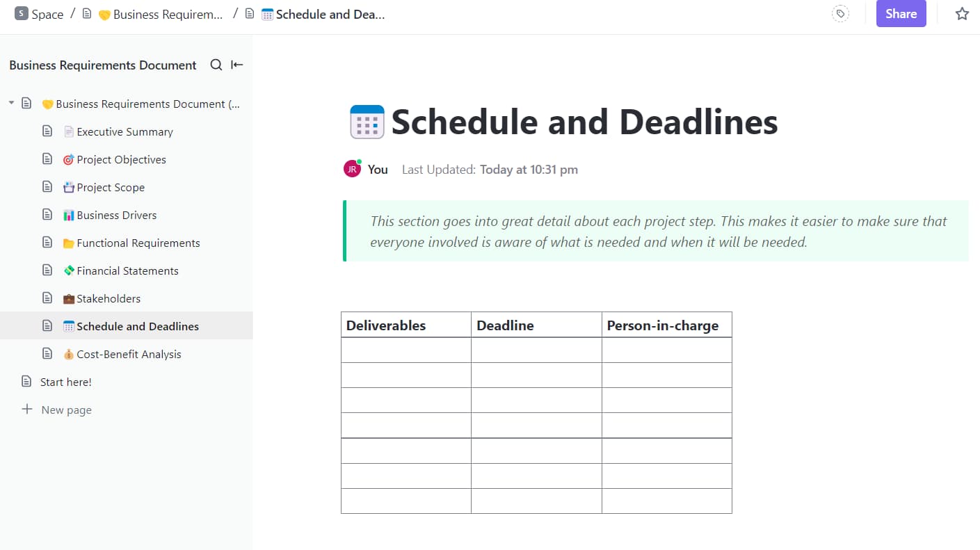Click the Executive Summary page icon
The image size is (980, 550).
point(47,131)
